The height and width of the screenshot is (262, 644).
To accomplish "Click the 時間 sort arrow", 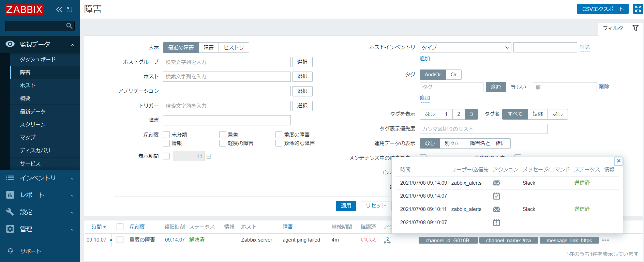I will pos(105,227).
